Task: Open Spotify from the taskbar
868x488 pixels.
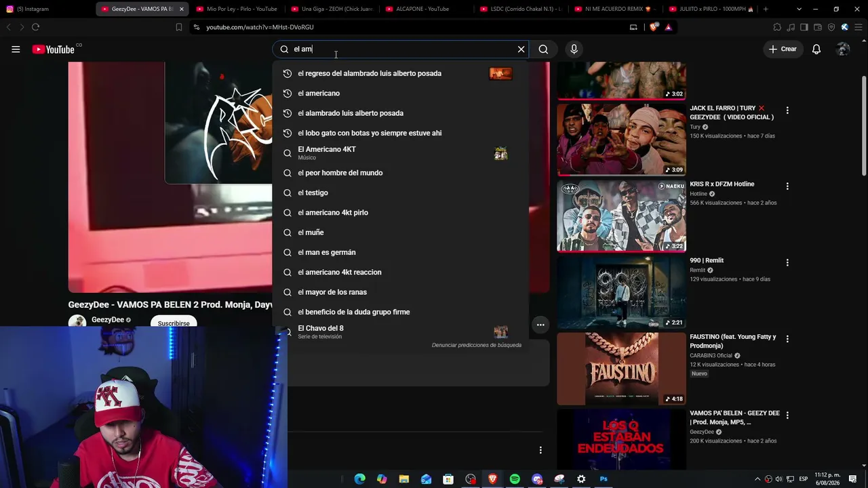Action: (515, 479)
